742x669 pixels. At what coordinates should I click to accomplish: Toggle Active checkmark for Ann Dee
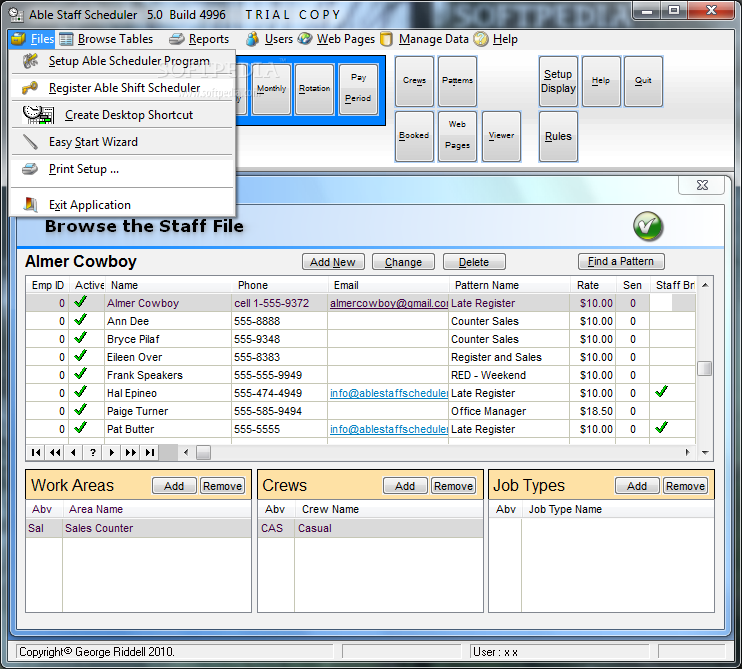[x=80, y=320]
